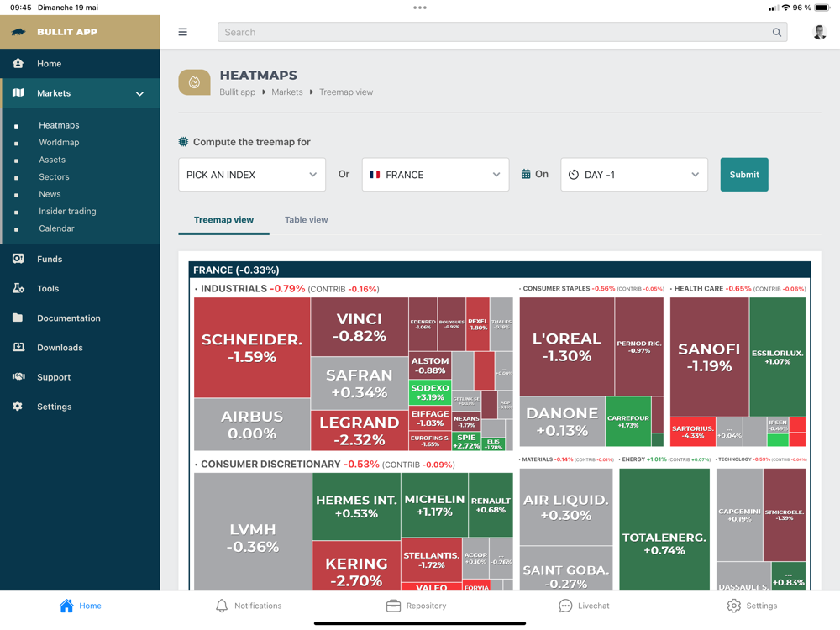Select the LVMH -0.36% tile
The width and height of the screenshot is (840, 630).
click(x=252, y=532)
